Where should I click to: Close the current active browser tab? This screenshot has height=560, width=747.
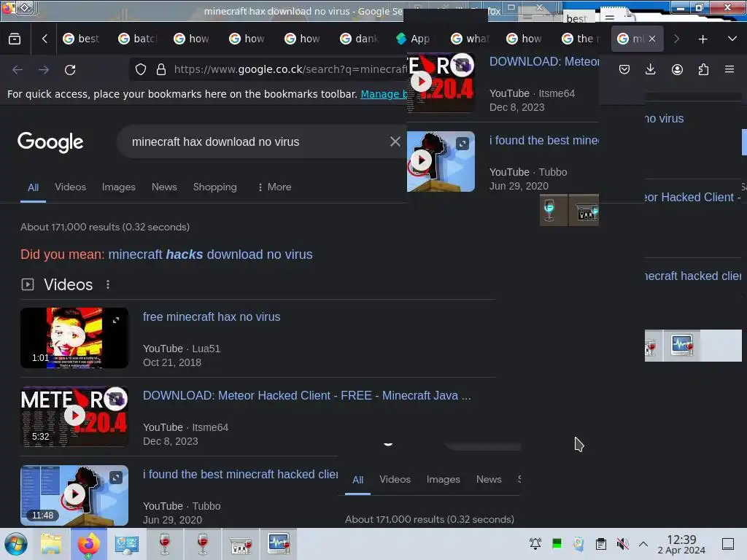(x=652, y=39)
